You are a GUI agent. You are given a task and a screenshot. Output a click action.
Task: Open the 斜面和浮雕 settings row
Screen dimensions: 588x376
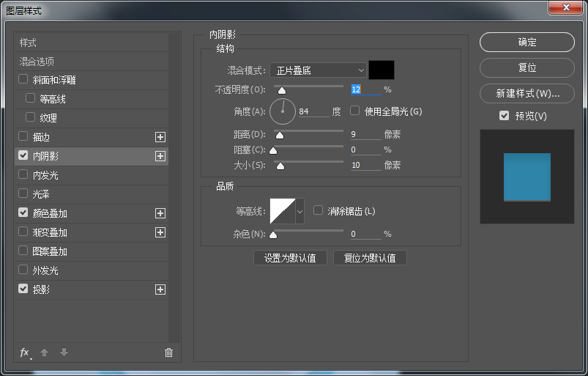tap(92, 80)
